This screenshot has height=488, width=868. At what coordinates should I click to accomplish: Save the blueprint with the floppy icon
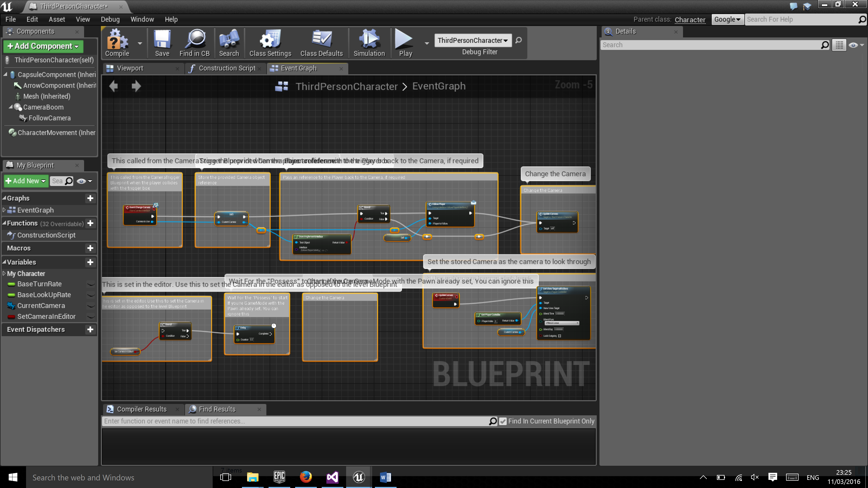(x=162, y=43)
